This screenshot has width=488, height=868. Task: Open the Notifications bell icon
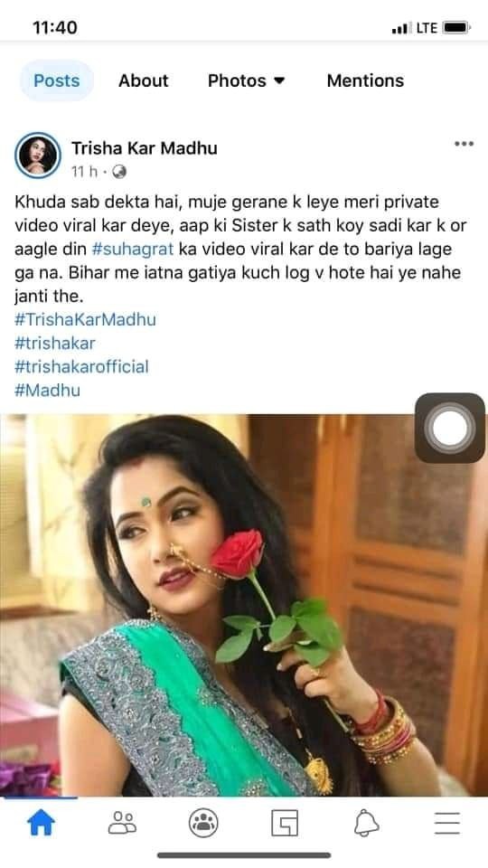(366, 823)
